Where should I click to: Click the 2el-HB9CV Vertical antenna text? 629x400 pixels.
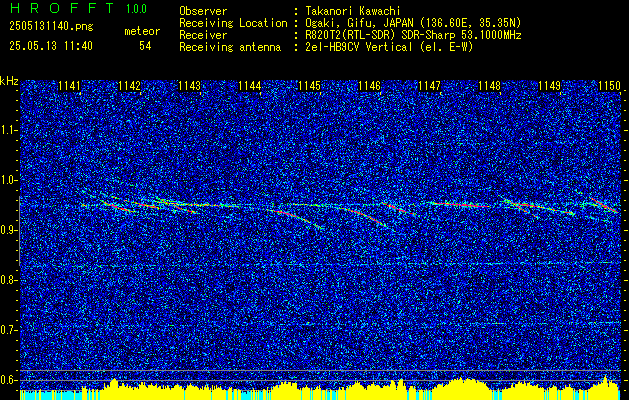click(389, 47)
